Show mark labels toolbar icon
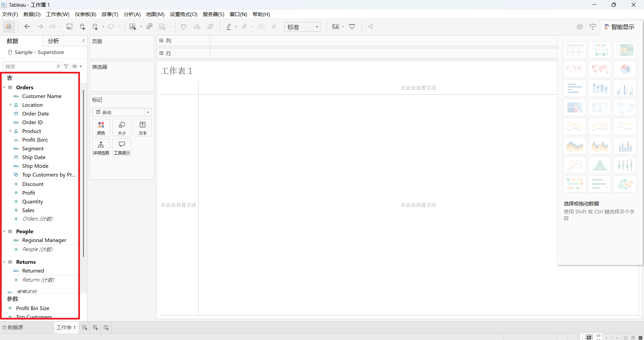The image size is (644, 340). click(x=262, y=27)
